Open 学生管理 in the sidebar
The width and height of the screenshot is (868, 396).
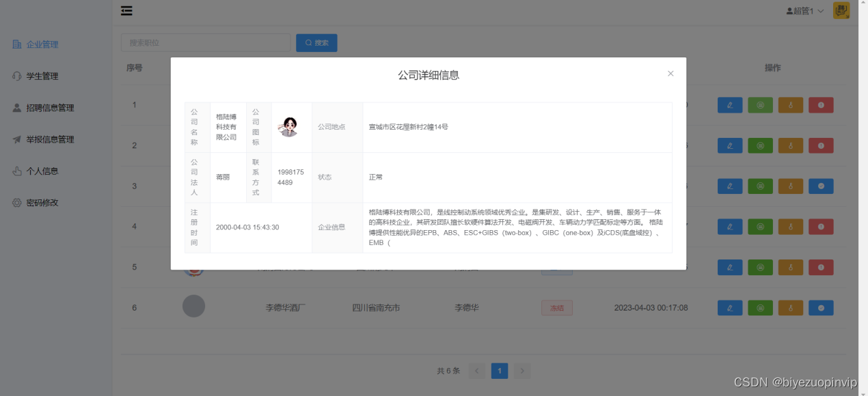(36, 76)
